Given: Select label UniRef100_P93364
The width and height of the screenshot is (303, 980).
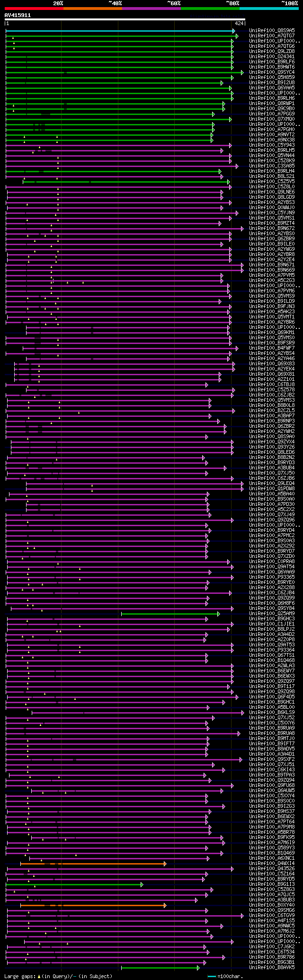Looking at the screenshot, I should point(272,650).
